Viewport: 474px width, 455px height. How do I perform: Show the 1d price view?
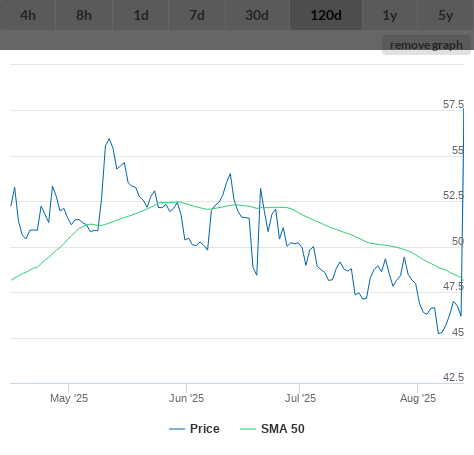tap(141, 15)
